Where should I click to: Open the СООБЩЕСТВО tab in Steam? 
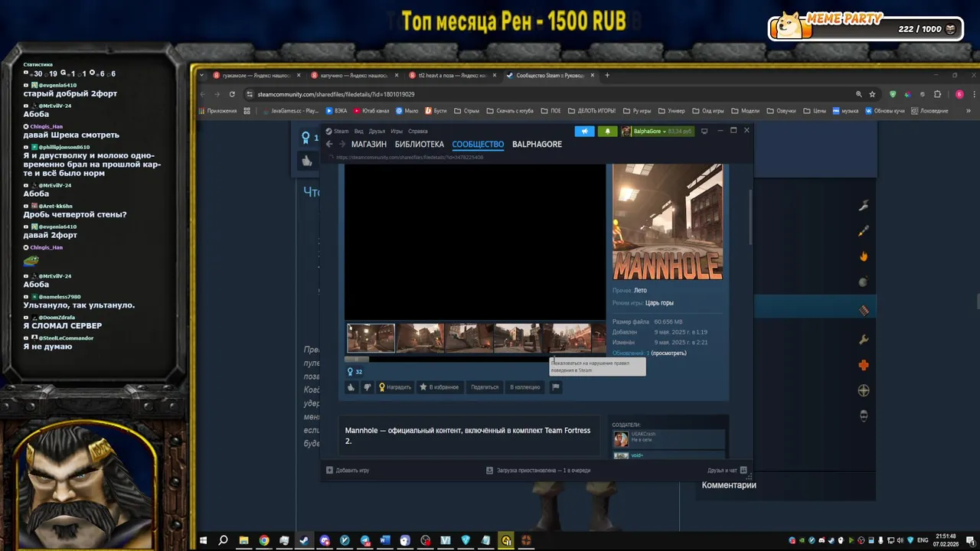(478, 145)
